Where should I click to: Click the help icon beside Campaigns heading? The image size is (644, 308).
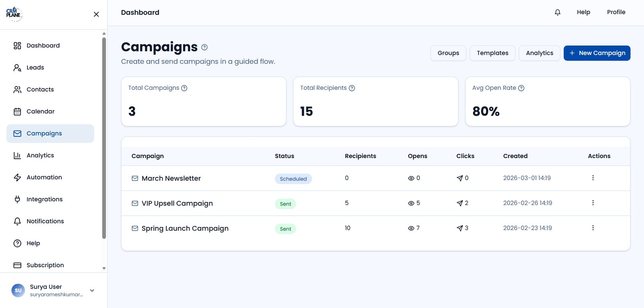pos(204,48)
